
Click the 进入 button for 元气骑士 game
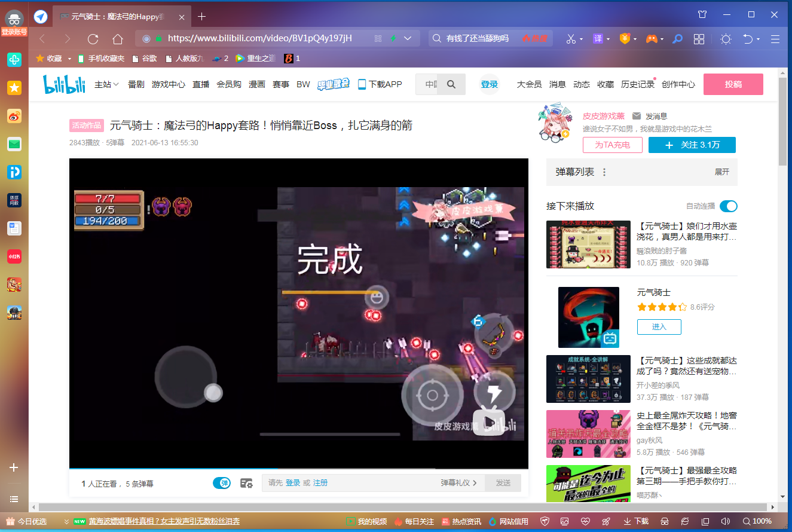(659, 327)
